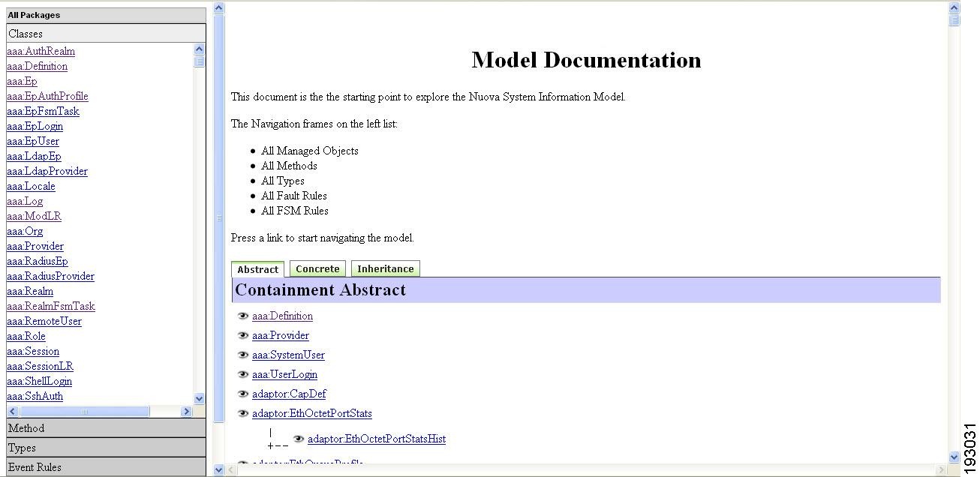This screenshot has height=477, width=980.
Task: Open aaa:Session class link
Action: pyautogui.click(x=33, y=351)
